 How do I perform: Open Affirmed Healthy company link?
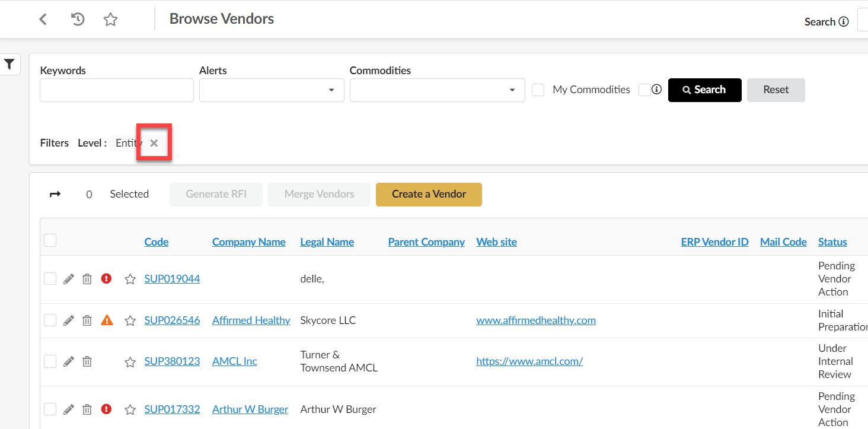(251, 320)
